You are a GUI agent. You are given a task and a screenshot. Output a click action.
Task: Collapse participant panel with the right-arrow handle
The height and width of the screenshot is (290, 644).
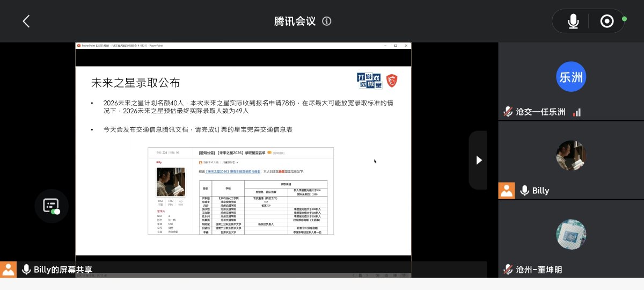[479, 160]
